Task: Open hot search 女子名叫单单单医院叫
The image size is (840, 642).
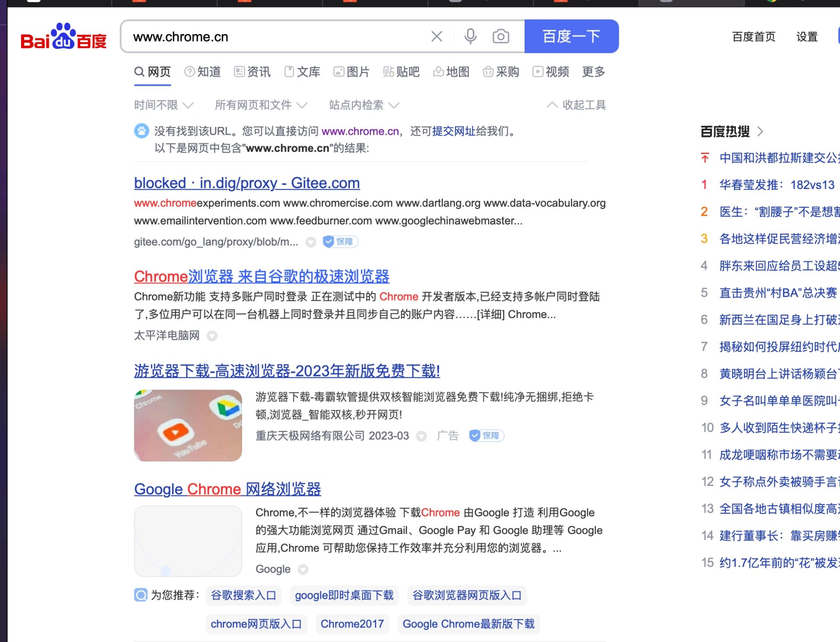Action: (x=779, y=401)
